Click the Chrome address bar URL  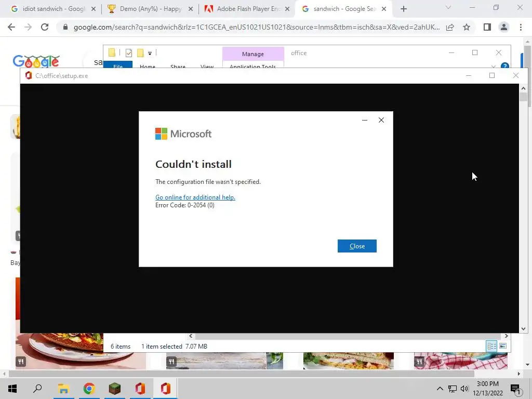pyautogui.click(x=257, y=27)
